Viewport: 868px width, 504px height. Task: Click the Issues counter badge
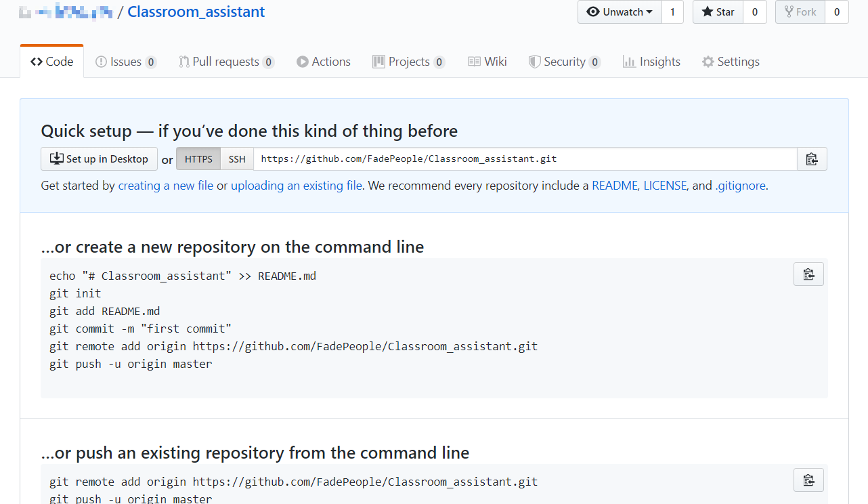151,62
